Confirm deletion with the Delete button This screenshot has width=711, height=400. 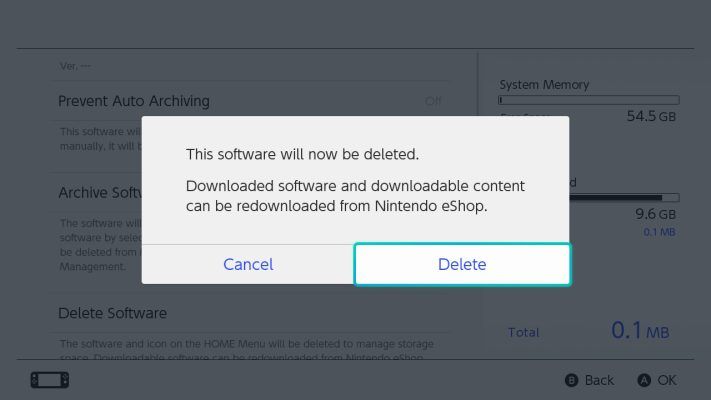[462, 264]
